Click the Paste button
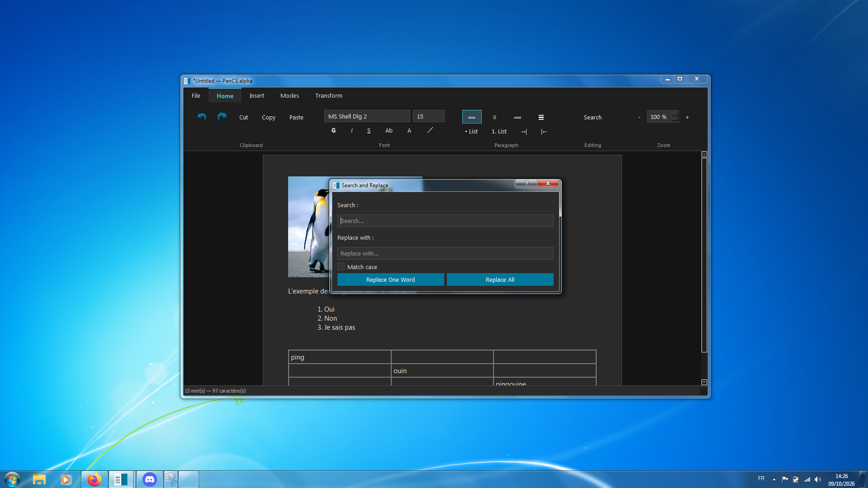 point(296,117)
